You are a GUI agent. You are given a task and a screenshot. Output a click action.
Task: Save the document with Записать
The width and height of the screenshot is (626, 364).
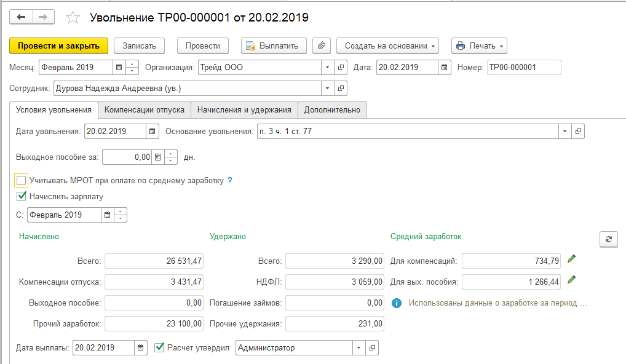click(139, 45)
